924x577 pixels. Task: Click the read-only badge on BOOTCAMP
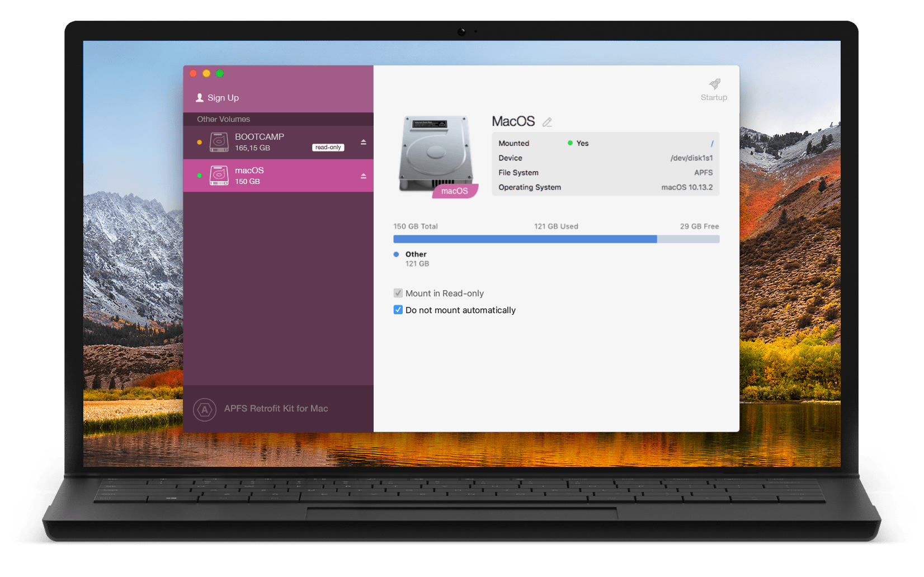pos(328,148)
